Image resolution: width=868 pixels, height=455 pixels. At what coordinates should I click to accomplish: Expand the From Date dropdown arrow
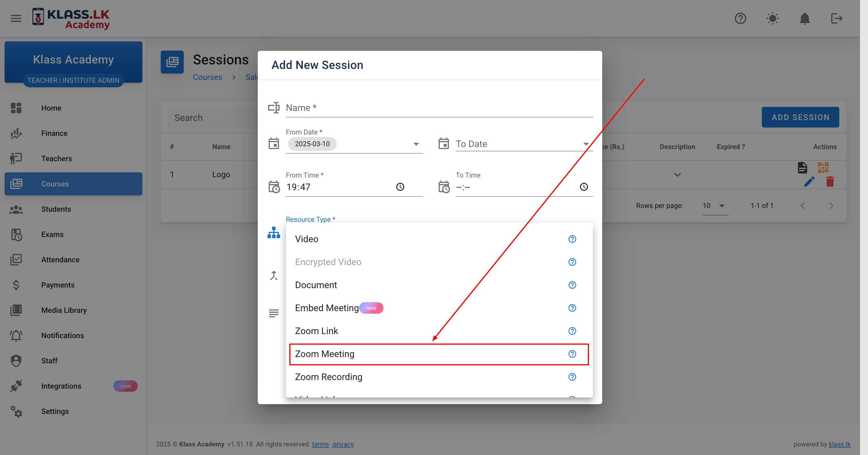pos(416,144)
